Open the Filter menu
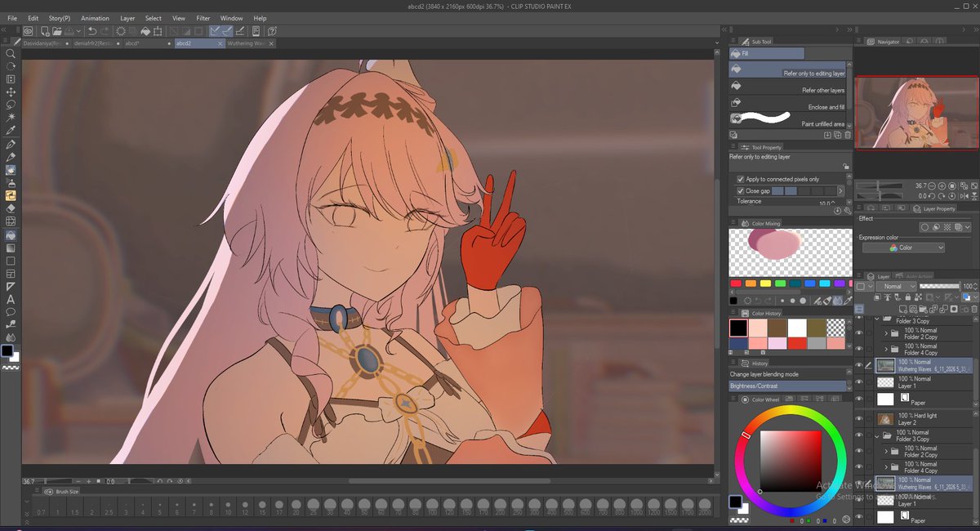980x531 pixels. (203, 18)
